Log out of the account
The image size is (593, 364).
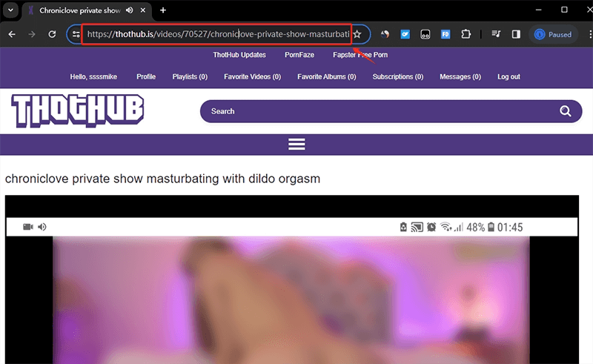(508, 77)
